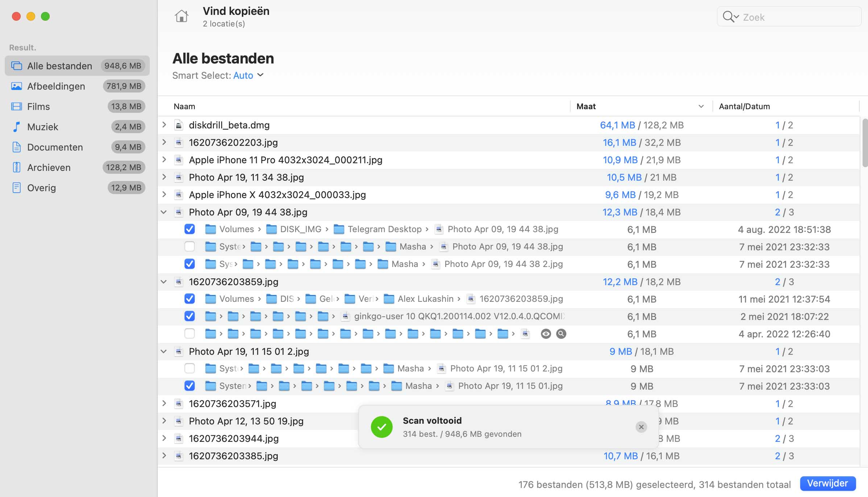Click the search magnifier icon in Zoek field
868x497 pixels.
728,17
